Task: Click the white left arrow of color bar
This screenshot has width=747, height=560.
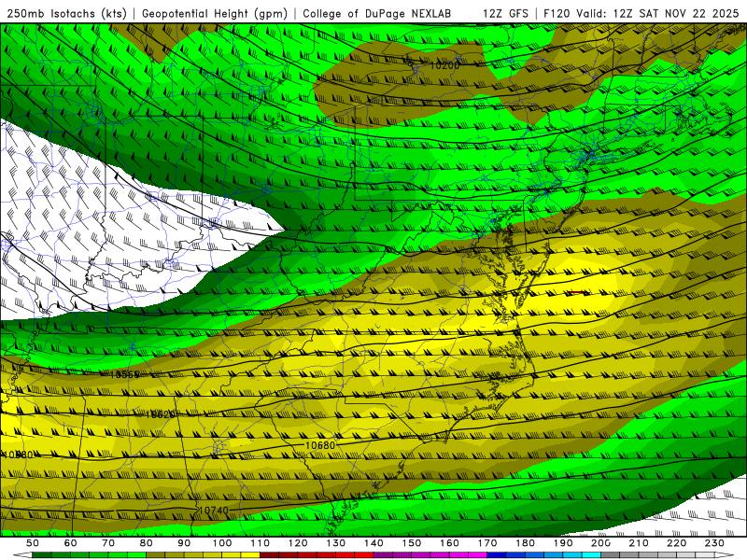Action: click(x=22, y=555)
